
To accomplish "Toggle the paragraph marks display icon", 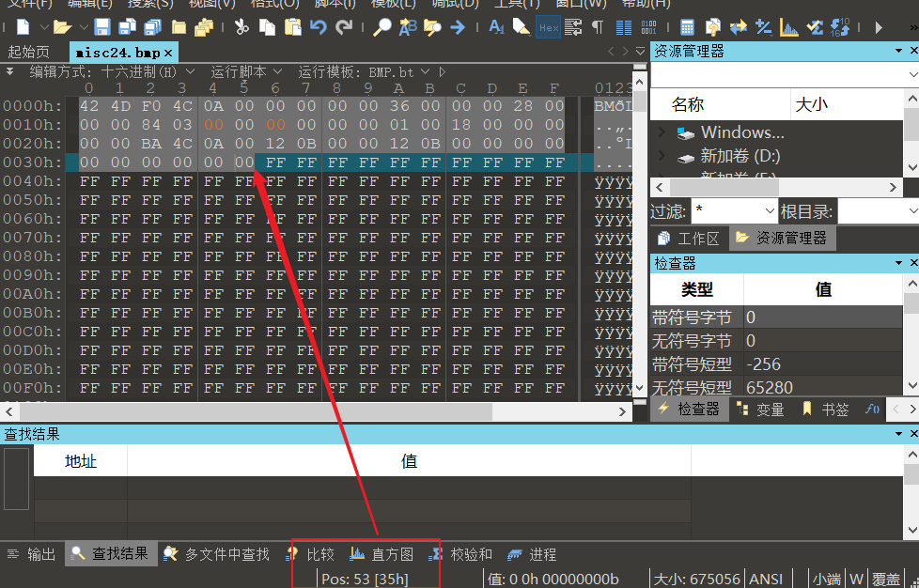I will 598,26.
